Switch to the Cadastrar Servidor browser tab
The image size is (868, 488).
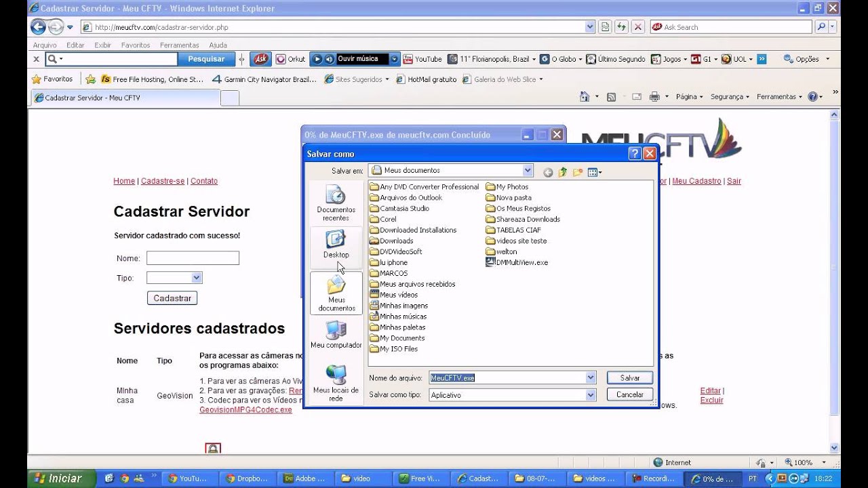tap(125, 98)
